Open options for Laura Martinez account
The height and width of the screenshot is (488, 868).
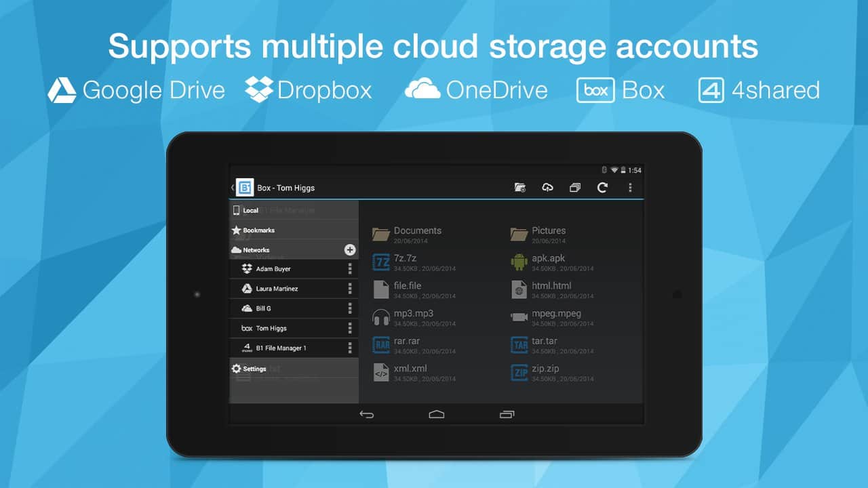(350, 289)
